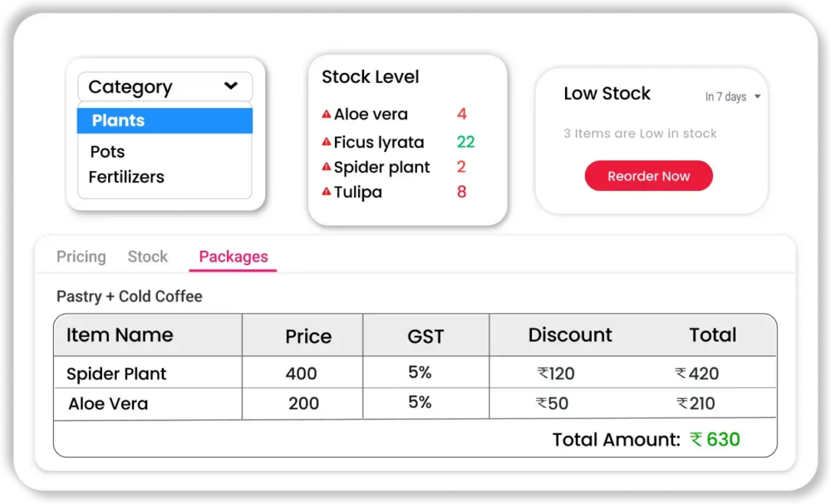Click the warning icon beside Aloe vera

pyautogui.click(x=325, y=114)
